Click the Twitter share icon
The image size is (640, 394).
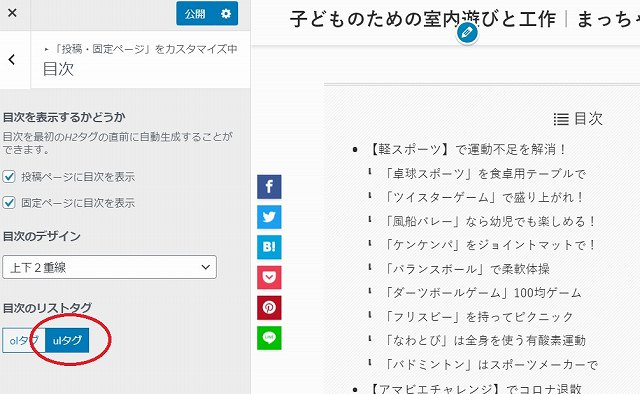click(x=269, y=217)
